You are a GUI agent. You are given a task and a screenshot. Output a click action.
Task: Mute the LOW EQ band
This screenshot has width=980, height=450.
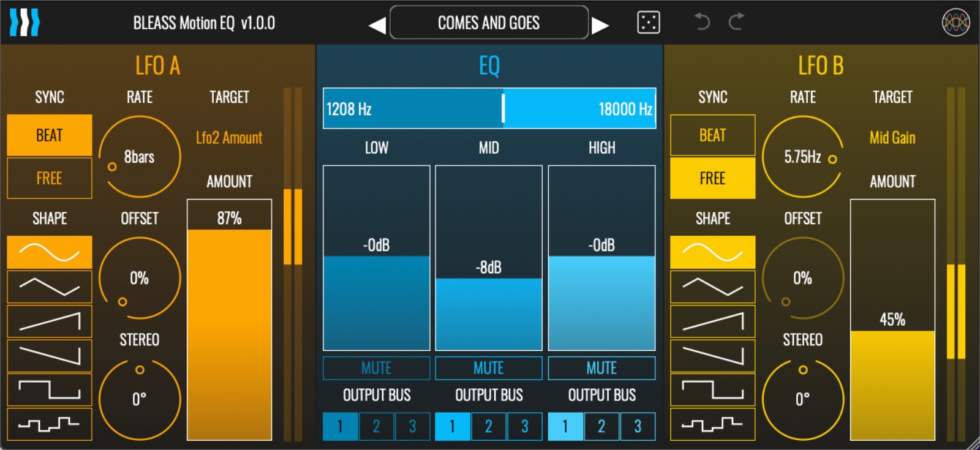376,368
